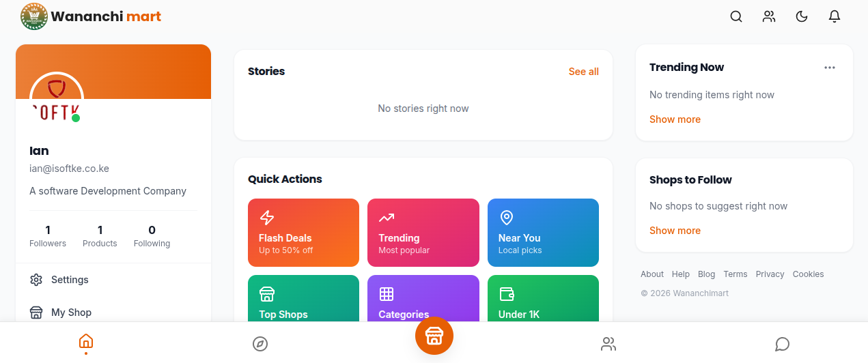
Task: Click See all link in Stories
Action: click(x=584, y=72)
